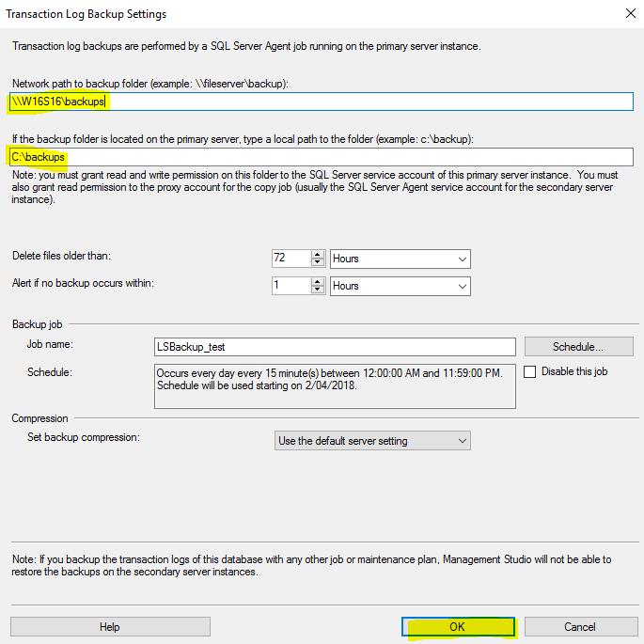
Task: Increase the Delete files older than value
Action: point(318,254)
